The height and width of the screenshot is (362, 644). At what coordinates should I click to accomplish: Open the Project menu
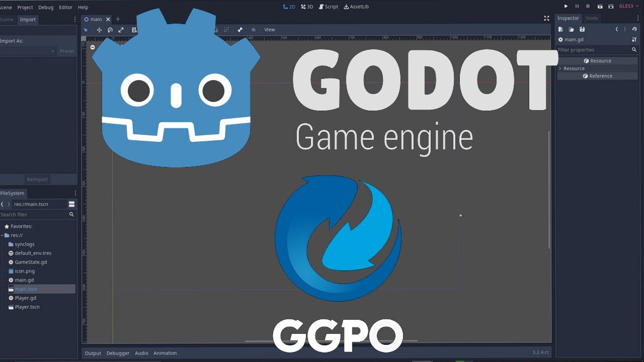(x=25, y=7)
